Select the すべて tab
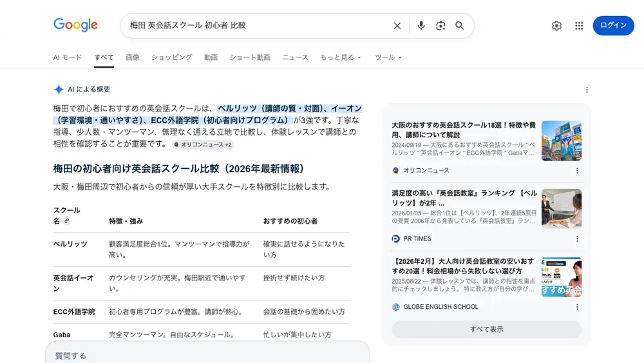644x363 pixels. tap(104, 57)
